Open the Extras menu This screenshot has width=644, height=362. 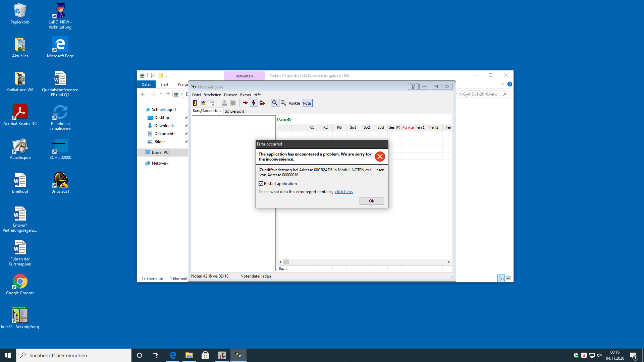pos(245,95)
